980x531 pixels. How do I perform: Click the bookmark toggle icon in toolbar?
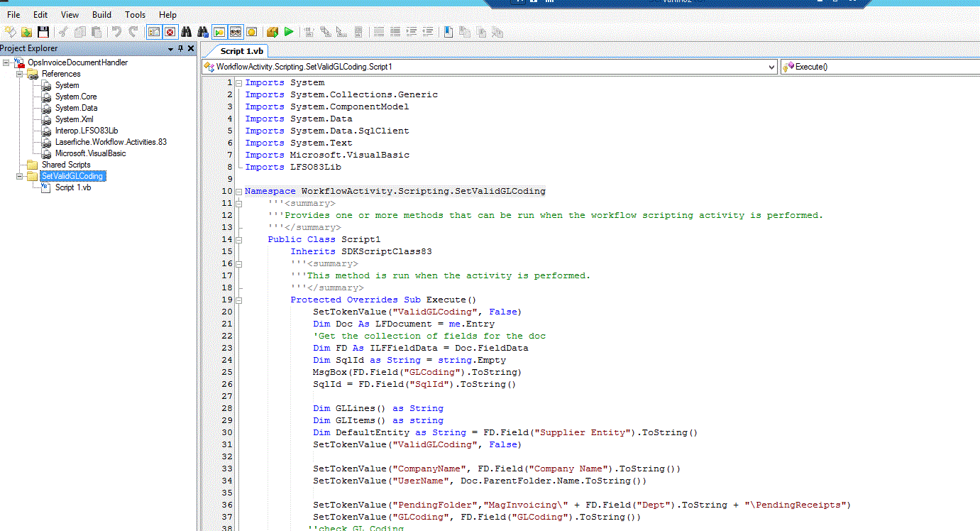click(x=448, y=32)
